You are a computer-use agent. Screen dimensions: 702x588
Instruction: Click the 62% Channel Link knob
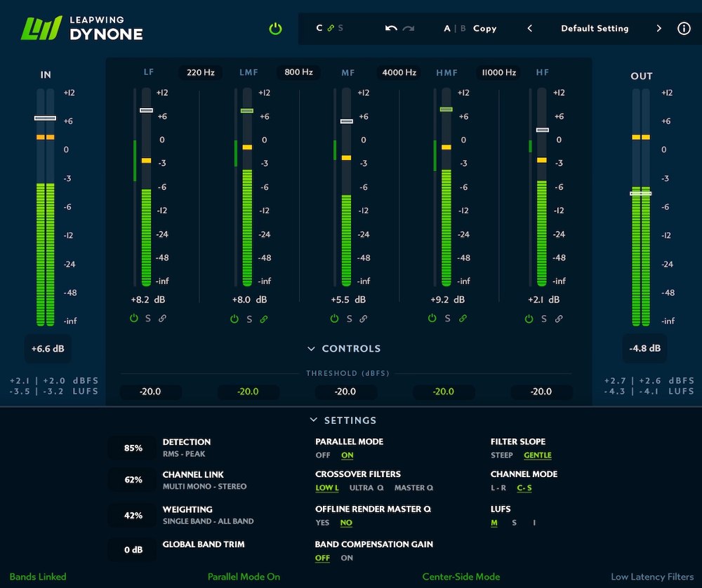[131, 480]
